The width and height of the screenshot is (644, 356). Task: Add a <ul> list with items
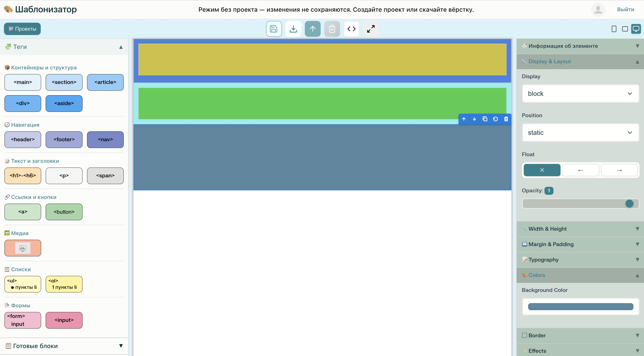(x=23, y=284)
